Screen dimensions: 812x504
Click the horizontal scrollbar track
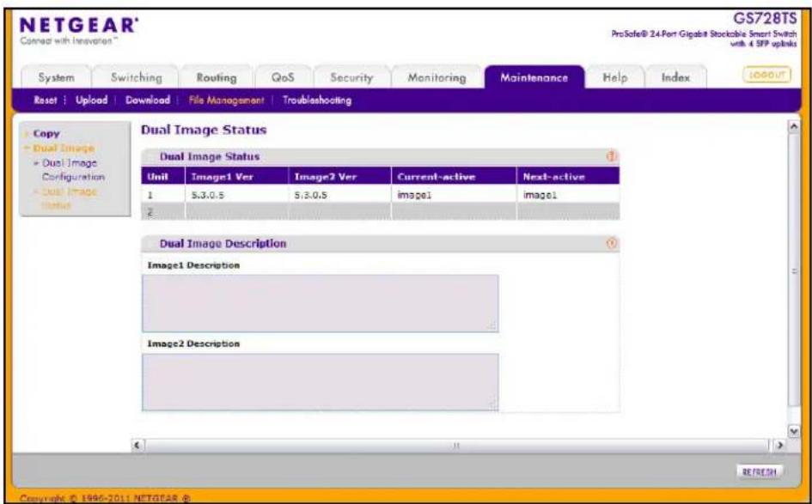point(457,445)
